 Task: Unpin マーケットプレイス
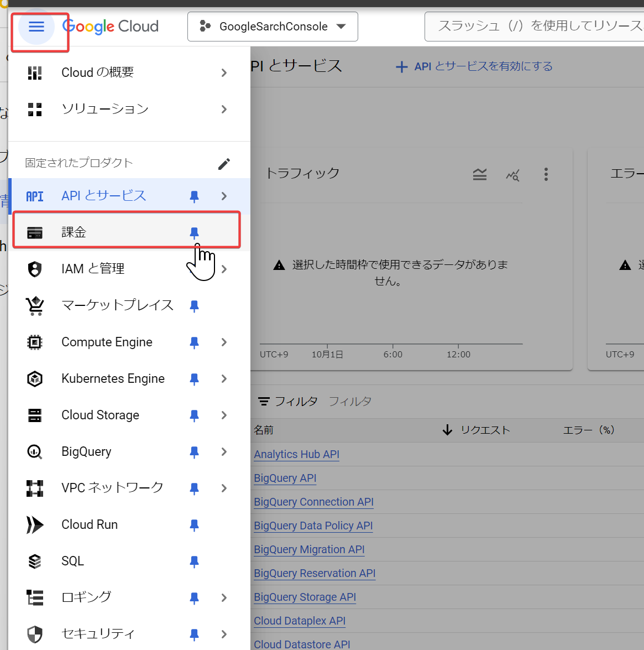(194, 306)
